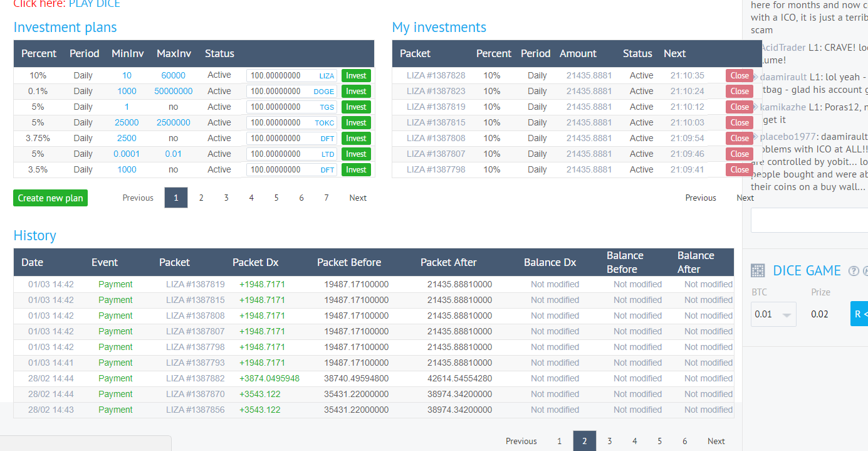868x451 pixels.
Task: Go to page 3 of History
Action: pyautogui.click(x=610, y=441)
